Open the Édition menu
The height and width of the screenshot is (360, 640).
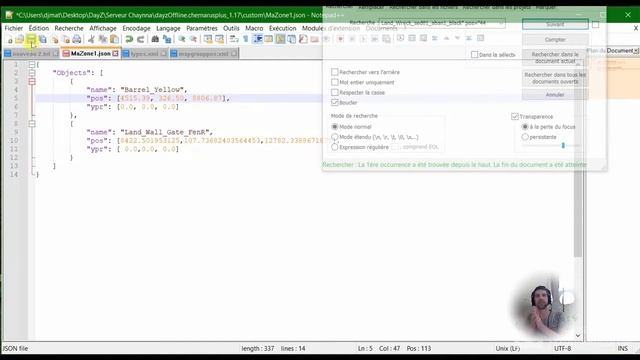(x=39, y=28)
